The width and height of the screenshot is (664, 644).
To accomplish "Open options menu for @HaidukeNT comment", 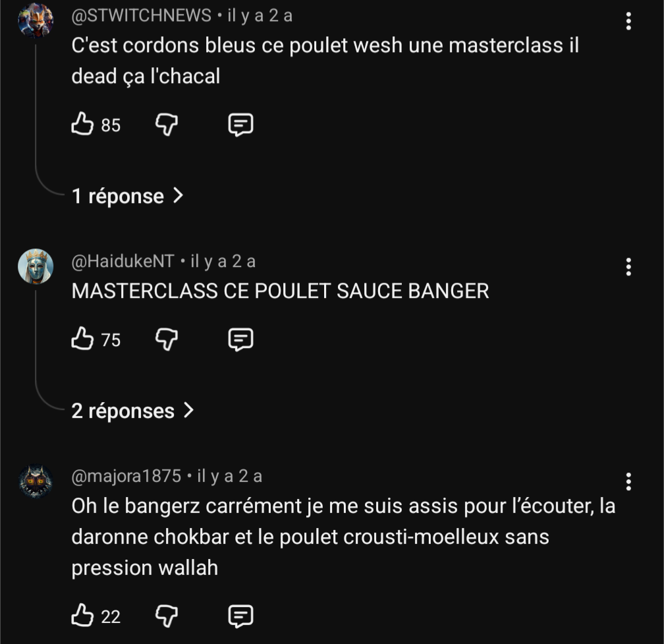I will coord(628,267).
